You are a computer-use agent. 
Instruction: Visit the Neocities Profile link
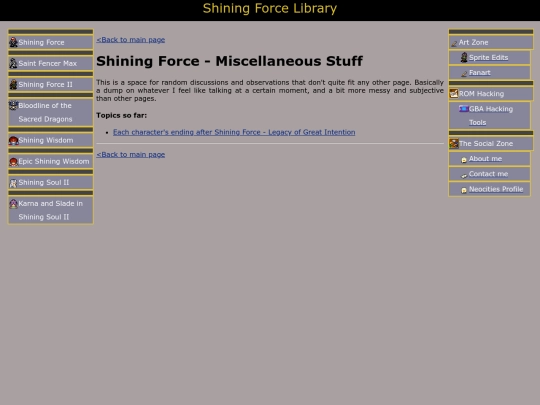(x=496, y=189)
